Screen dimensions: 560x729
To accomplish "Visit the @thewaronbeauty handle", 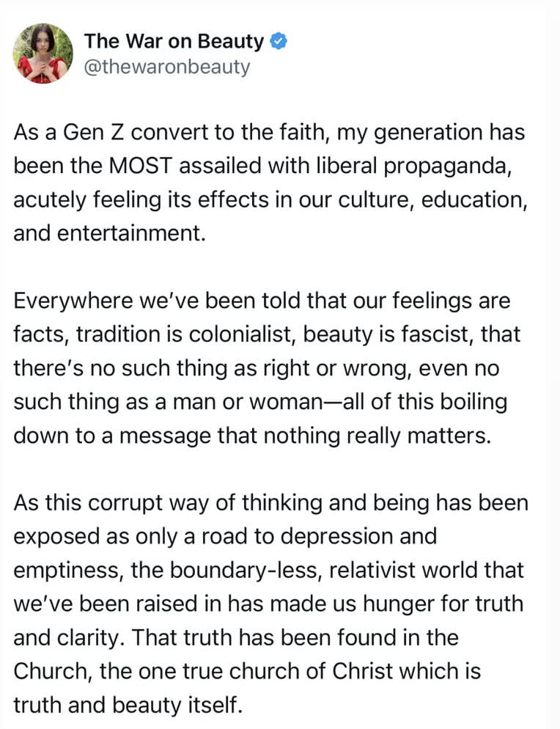I will coord(167,67).
